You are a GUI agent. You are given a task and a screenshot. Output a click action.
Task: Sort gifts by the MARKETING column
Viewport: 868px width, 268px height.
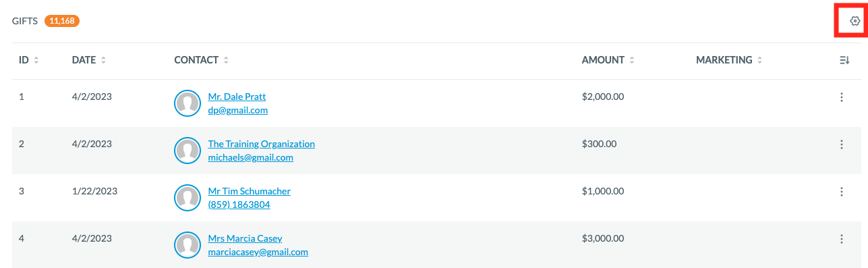(729, 60)
